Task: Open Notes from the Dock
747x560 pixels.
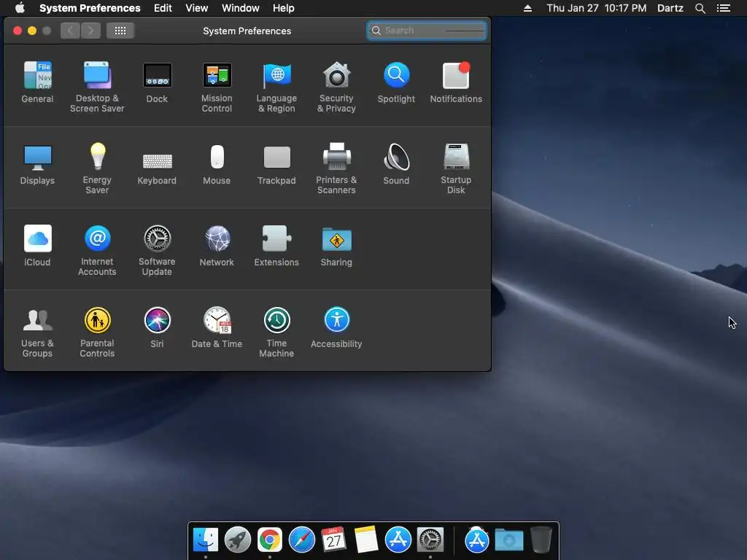Action: tap(366, 540)
